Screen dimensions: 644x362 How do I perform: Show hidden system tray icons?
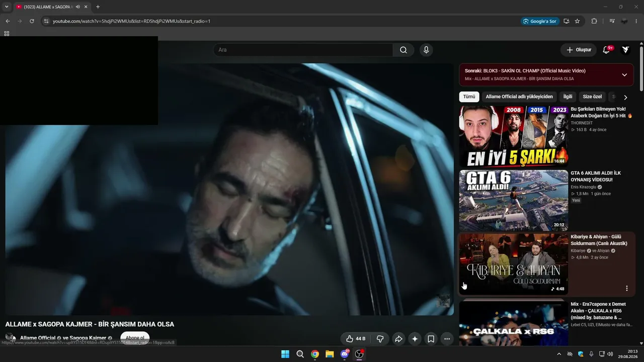click(559, 354)
